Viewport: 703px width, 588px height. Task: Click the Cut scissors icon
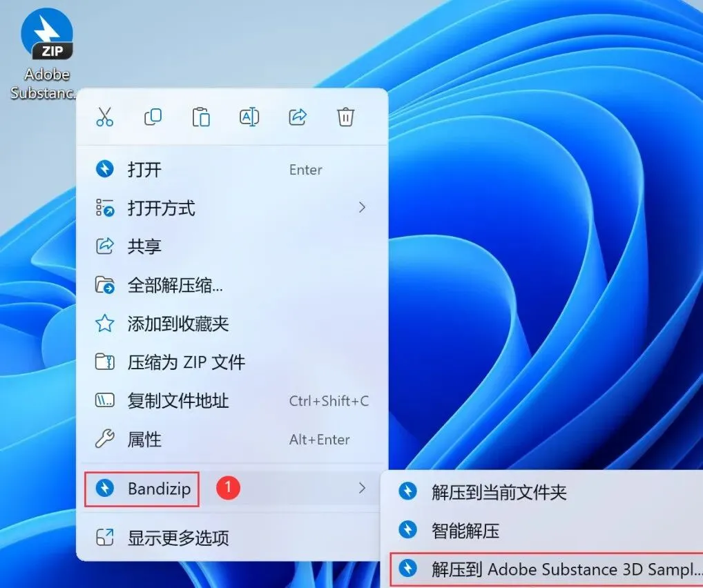[104, 117]
